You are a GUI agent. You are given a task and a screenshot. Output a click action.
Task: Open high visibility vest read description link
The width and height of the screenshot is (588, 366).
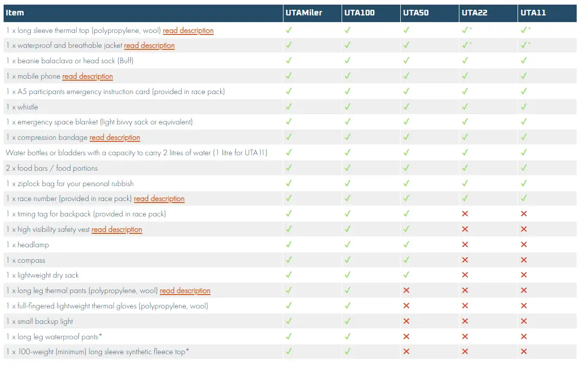coord(117,229)
